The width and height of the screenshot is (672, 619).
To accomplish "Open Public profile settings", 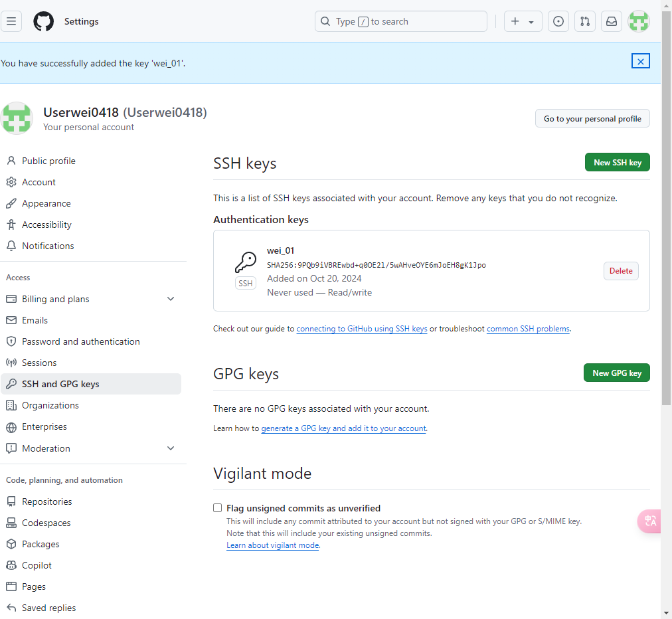I will (x=90, y=161).
